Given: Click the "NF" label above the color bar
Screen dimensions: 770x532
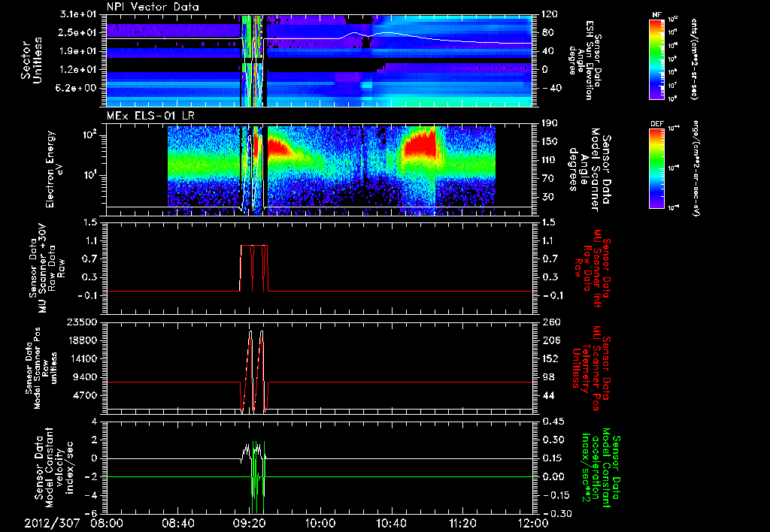Looking at the screenshot, I should (656, 15).
